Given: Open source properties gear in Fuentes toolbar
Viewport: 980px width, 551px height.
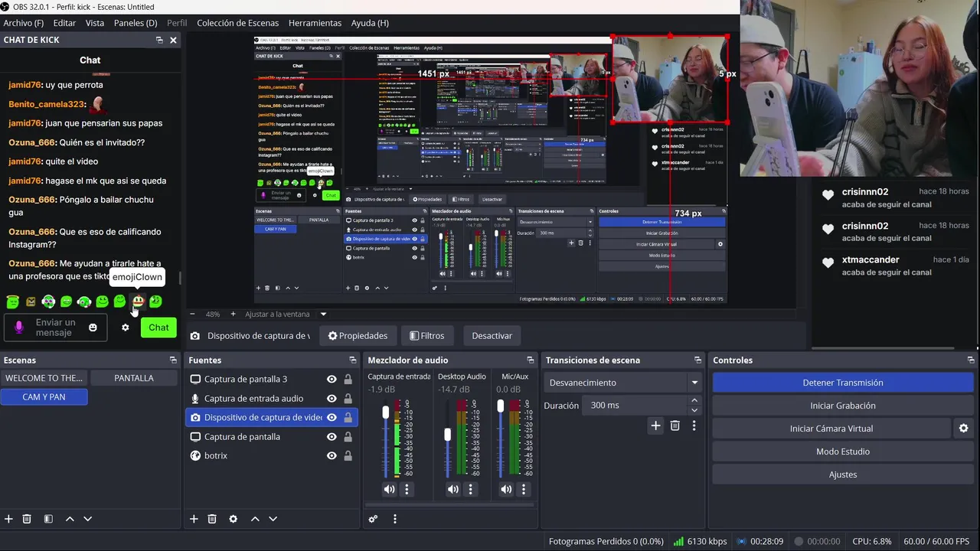Looking at the screenshot, I should pyautogui.click(x=234, y=519).
